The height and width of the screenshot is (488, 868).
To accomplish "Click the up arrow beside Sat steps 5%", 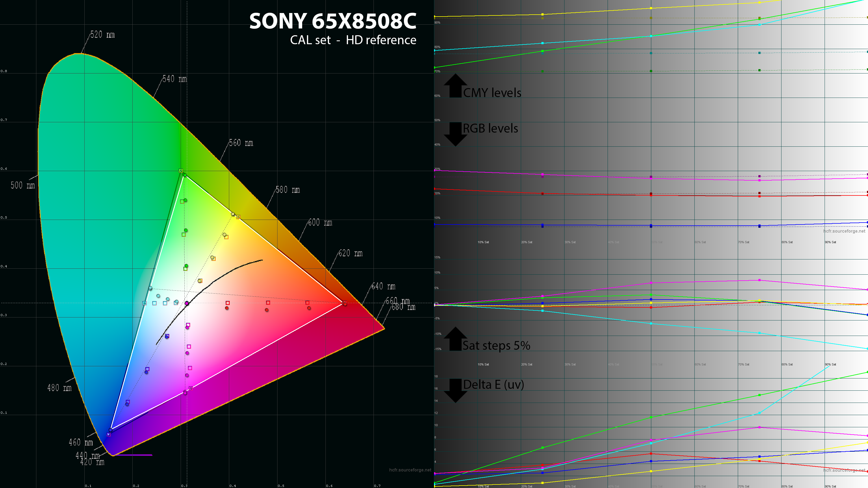I will tap(455, 338).
